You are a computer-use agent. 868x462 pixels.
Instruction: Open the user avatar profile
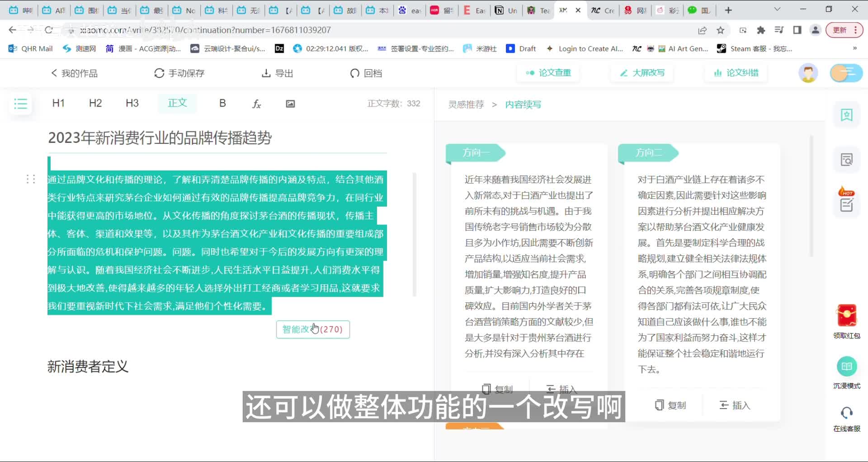click(x=808, y=73)
